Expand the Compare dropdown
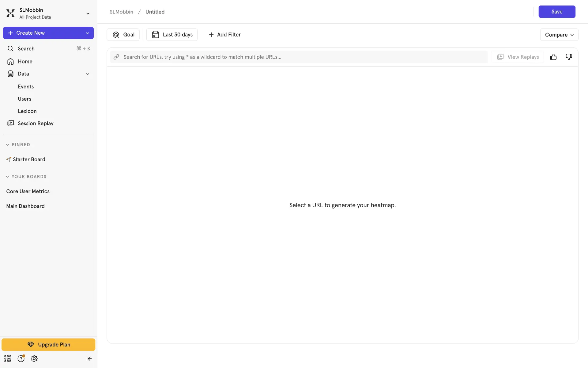The width and height of the screenshot is (588, 368). [x=559, y=35]
